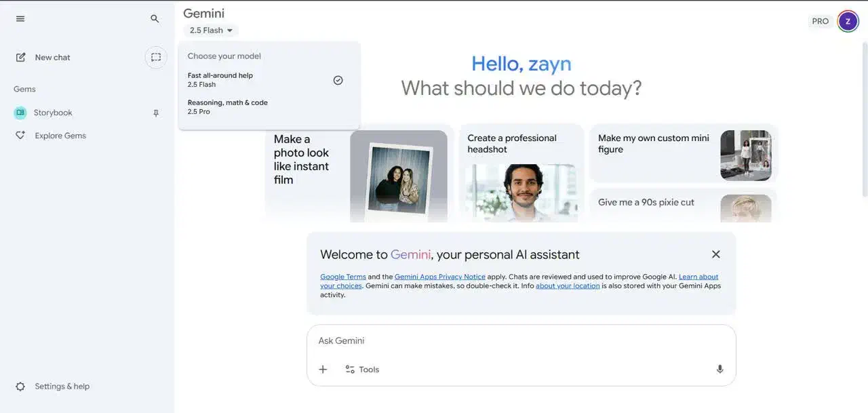Select the Create a professional headshot card
The width and height of the screenshot is (868, 413).
pos(521,173)
